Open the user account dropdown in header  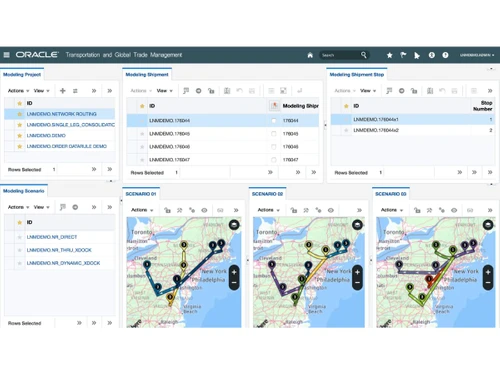point(477,55)
